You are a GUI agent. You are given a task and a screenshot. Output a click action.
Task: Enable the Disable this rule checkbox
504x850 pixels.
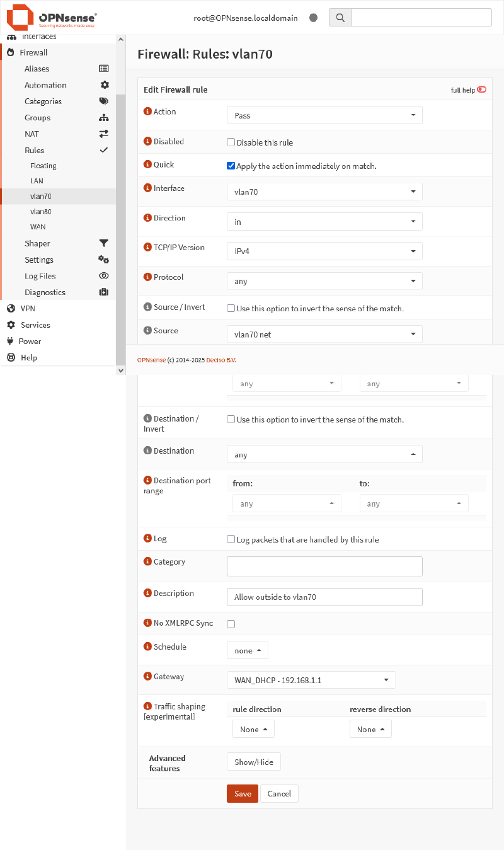point(231,142)
